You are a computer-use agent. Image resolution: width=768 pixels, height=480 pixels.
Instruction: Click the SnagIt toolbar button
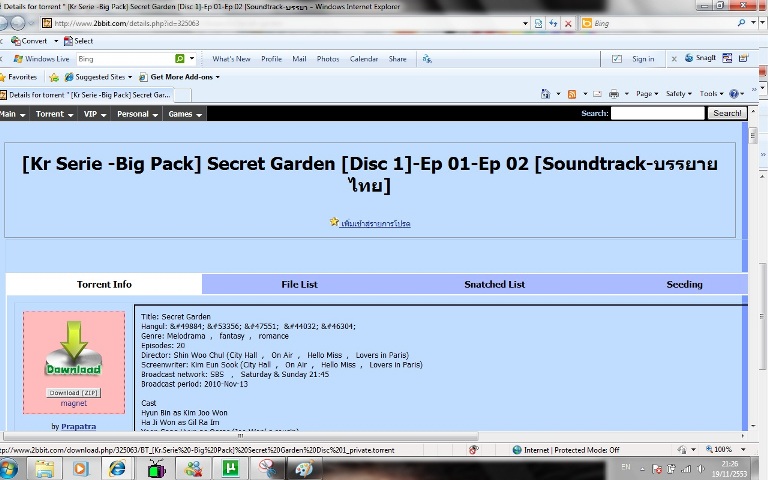(x=700, y=58)
